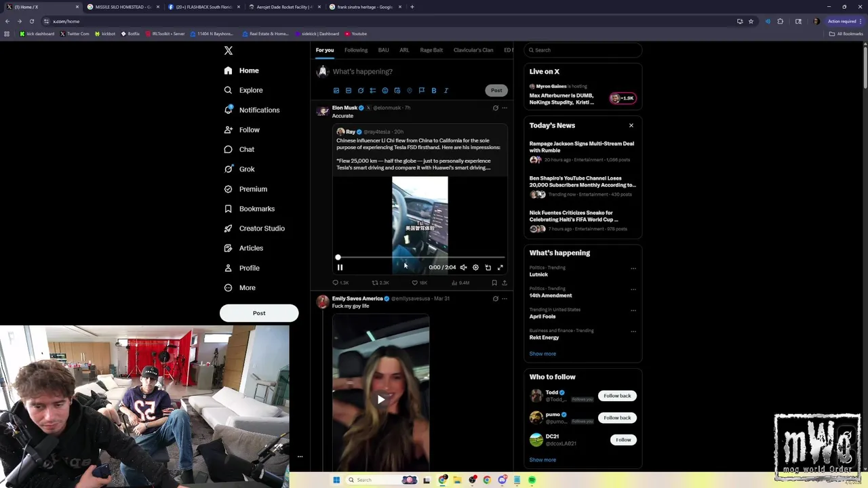
Task: Follow back pumo
Action: [x=617, y=418]
